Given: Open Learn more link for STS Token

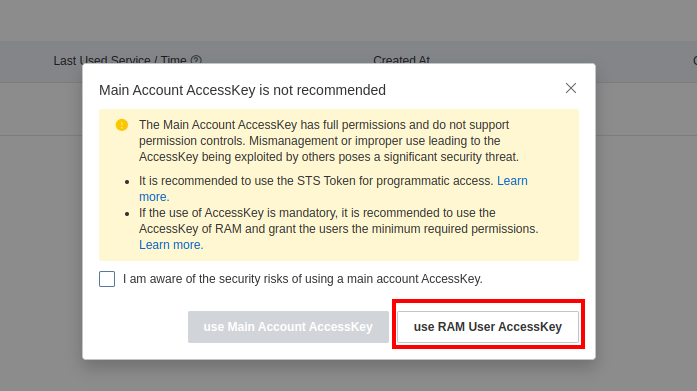Looking at the screenshot, I should point(512,181).
